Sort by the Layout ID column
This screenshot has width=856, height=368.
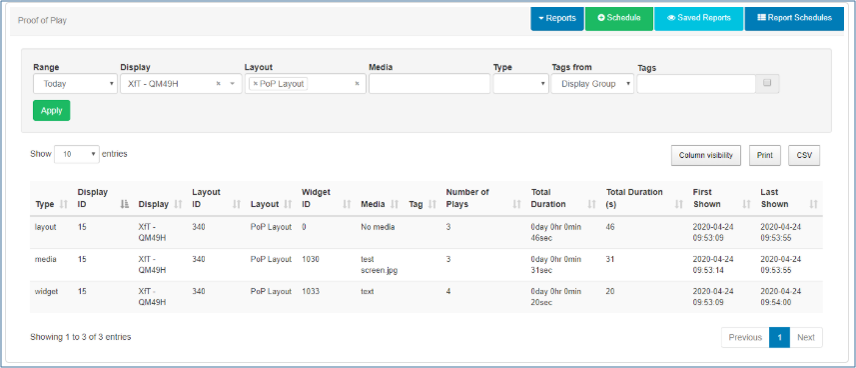tap(216, 198)
